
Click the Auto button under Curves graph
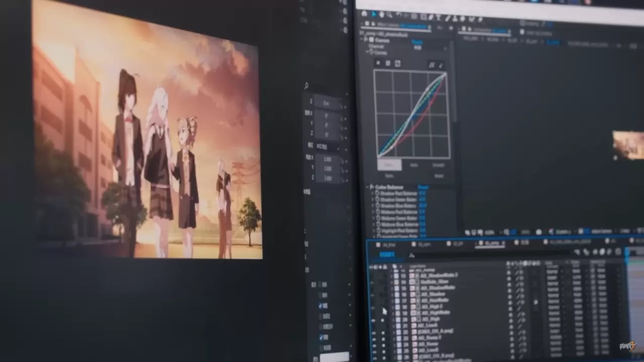coord(414,165)
